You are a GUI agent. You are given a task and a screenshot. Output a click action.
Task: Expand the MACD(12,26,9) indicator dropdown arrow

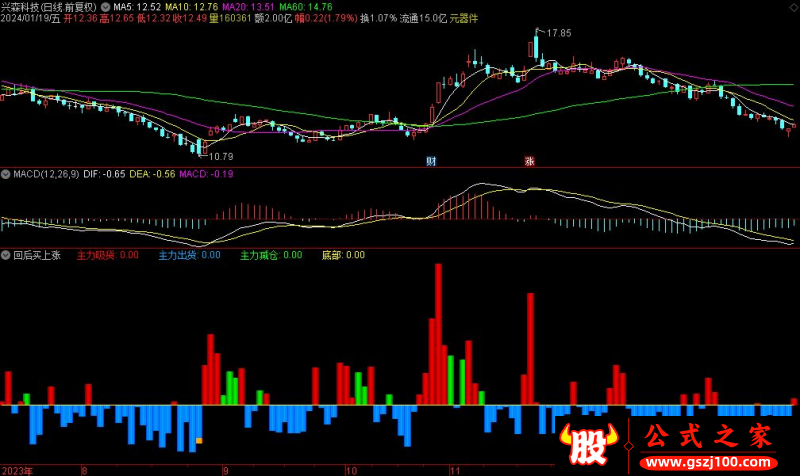(6, 174)
